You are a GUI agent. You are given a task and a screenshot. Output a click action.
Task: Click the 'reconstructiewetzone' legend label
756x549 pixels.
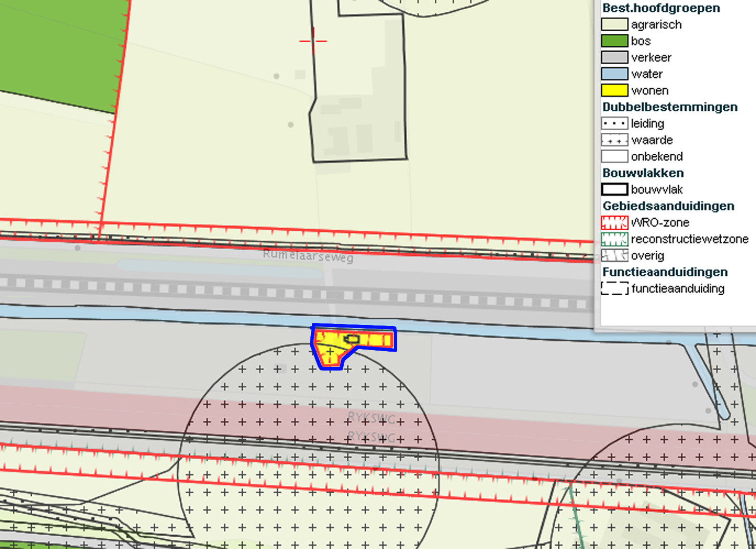point(689,239)
